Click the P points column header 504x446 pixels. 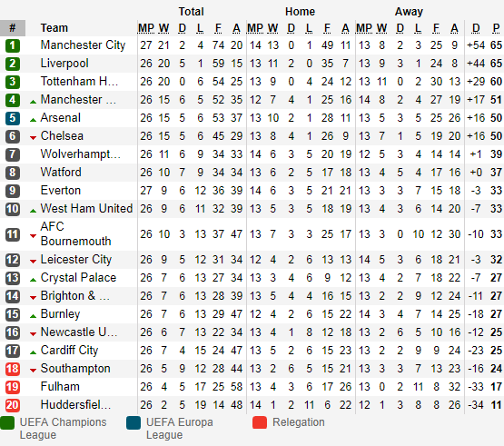pyautogui.click(x=496, y=28)
